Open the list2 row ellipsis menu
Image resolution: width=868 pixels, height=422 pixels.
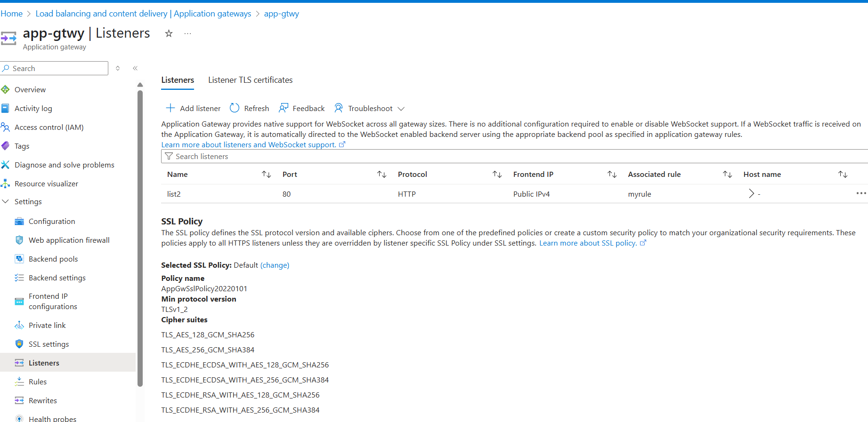point(861,193)
